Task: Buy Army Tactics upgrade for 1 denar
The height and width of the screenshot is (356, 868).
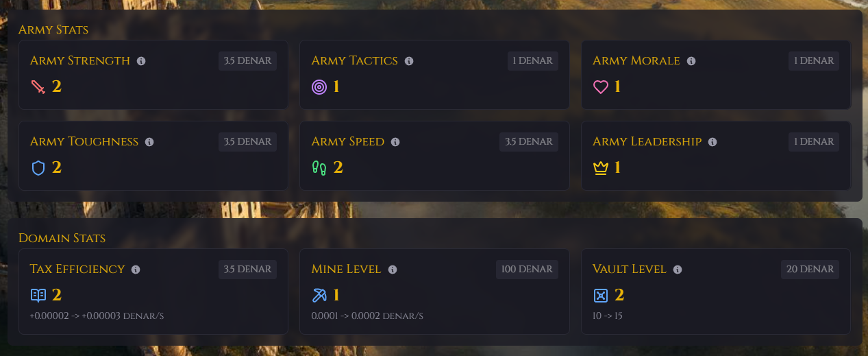Action: point(533,60)
